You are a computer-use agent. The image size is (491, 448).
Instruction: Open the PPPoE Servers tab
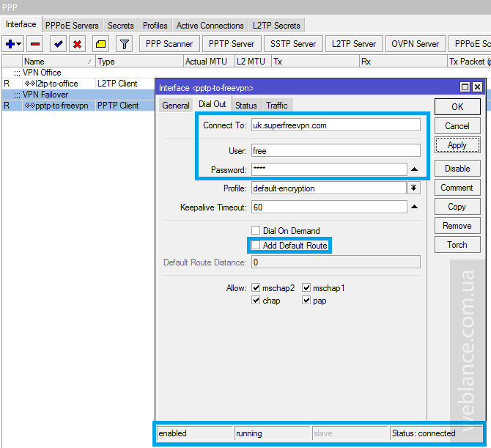pos(72,26)
